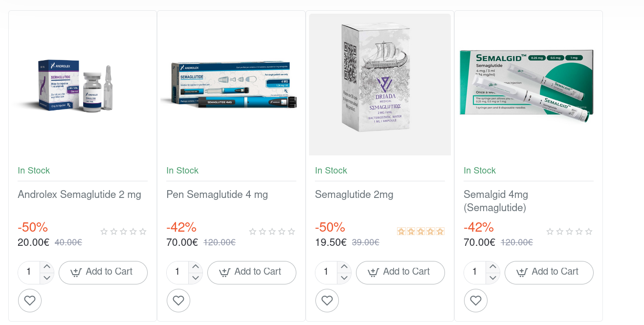Screen dimensions: 644x325
Task: Add Pen Semaglutide 4 mg to cart
Action: click(251, 272)
